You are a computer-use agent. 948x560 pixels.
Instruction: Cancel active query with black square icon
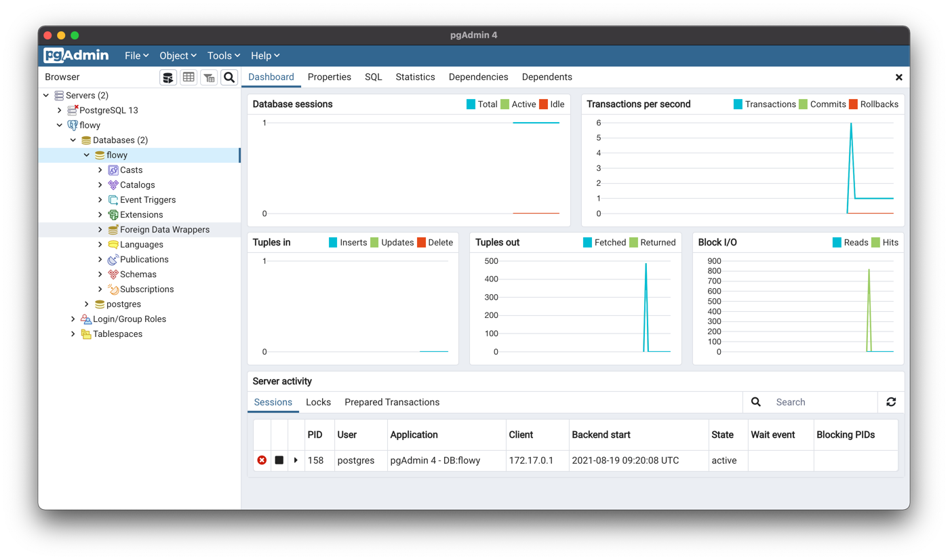point(279,460)
